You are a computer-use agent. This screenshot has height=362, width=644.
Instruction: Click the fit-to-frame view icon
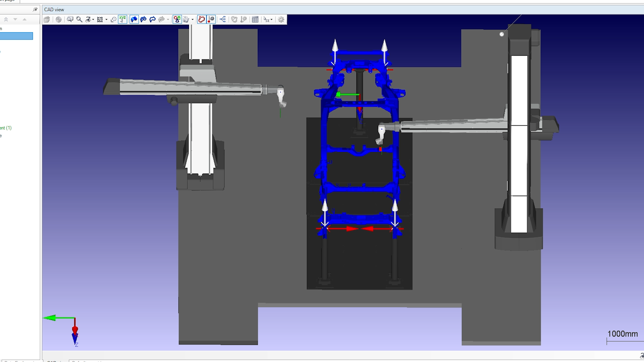tap(100, 19)
